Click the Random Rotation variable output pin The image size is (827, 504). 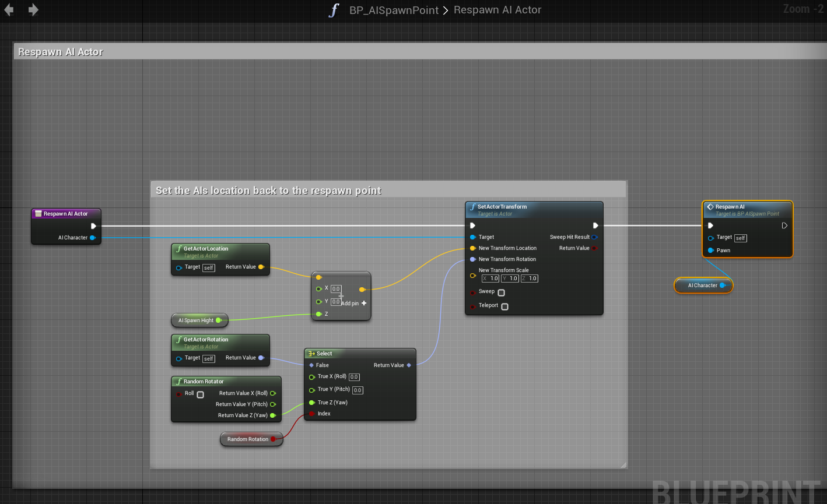273,439
